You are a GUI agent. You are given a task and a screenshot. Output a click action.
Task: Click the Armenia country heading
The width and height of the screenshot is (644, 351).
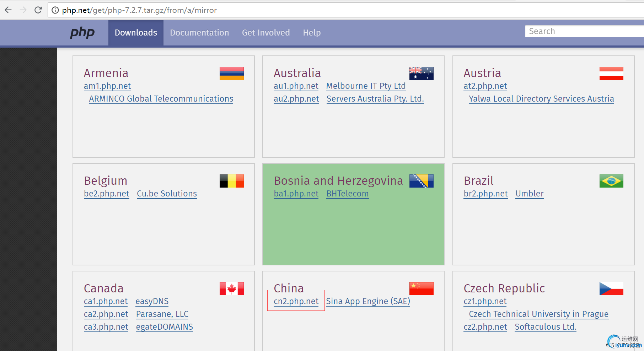[106, 73]
